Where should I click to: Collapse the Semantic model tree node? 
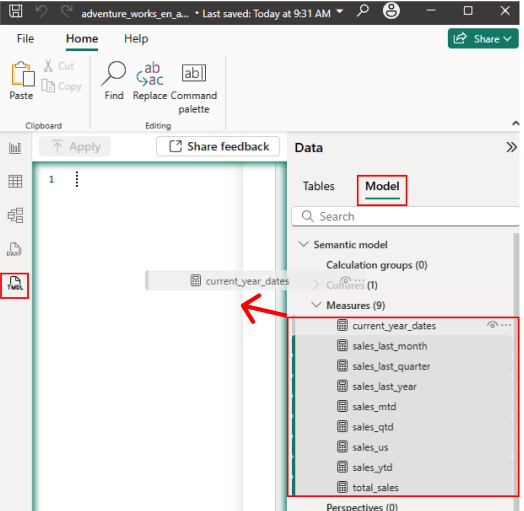[x=303, y=244]
